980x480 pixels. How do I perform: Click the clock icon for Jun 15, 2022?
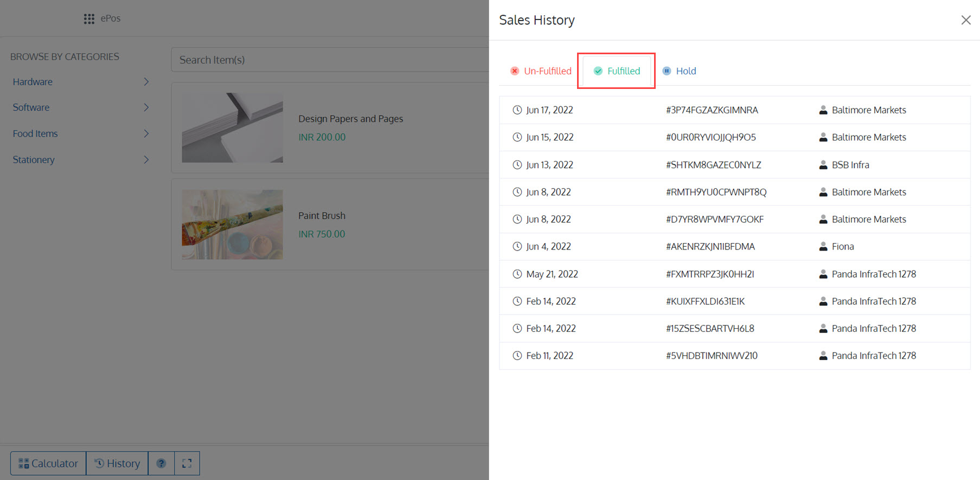pyautogui.click(x=517, y=137)
